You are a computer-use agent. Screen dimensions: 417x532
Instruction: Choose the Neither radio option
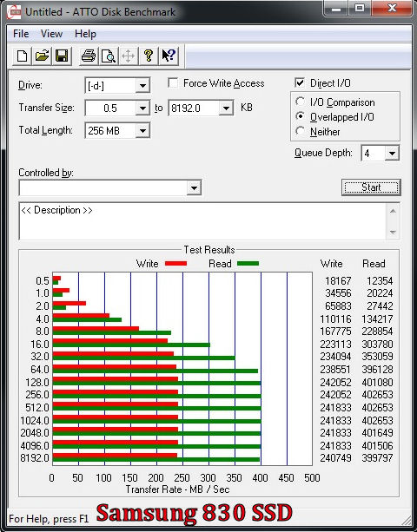coord(300,131)
